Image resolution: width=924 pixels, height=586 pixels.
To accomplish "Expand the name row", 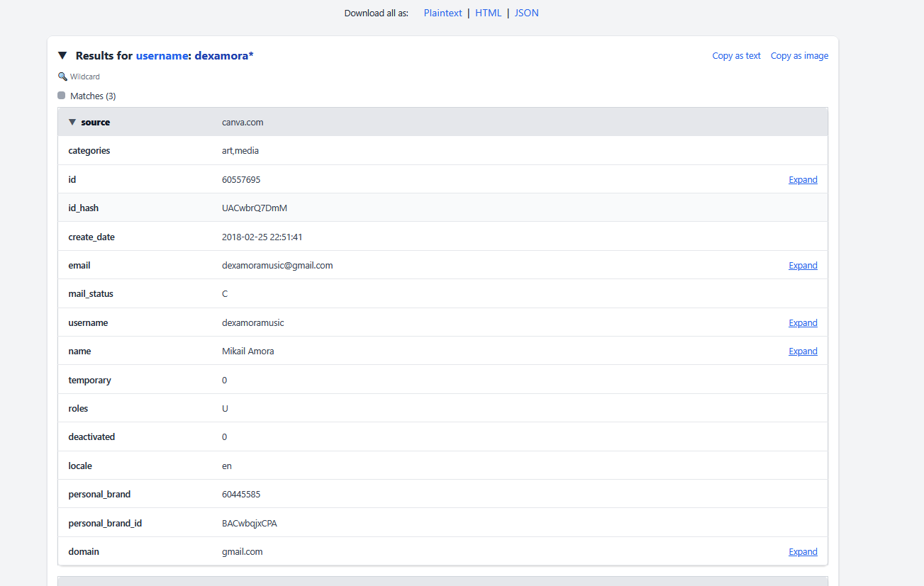I will tap(803, 351).
